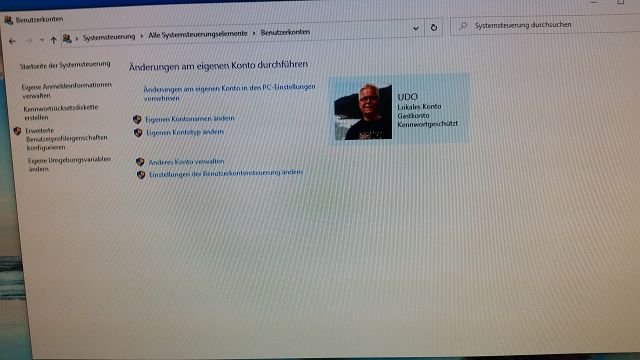Open the address bar history dropdown
The height and width of the screenshot is (360, 640).
pos(416,28)
